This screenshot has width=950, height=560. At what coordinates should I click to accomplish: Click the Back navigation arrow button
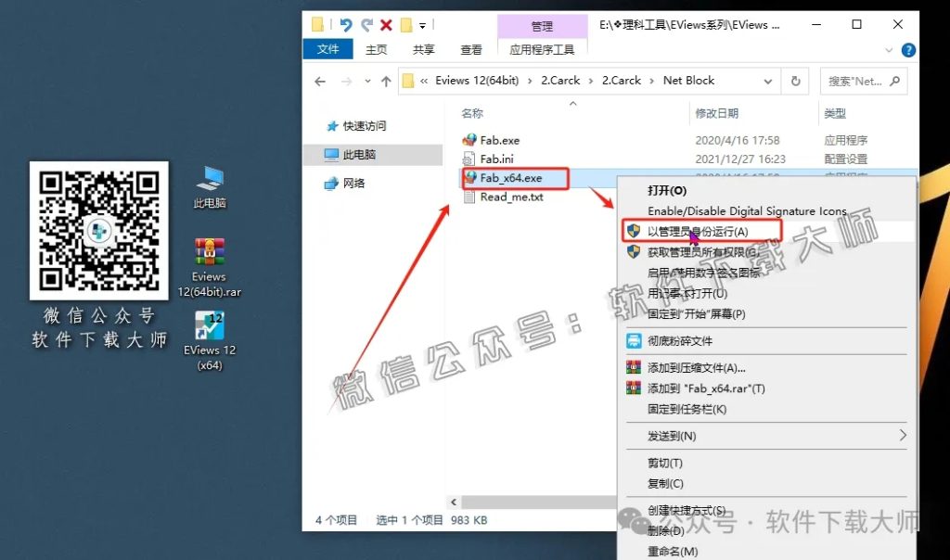pos(320,81)
